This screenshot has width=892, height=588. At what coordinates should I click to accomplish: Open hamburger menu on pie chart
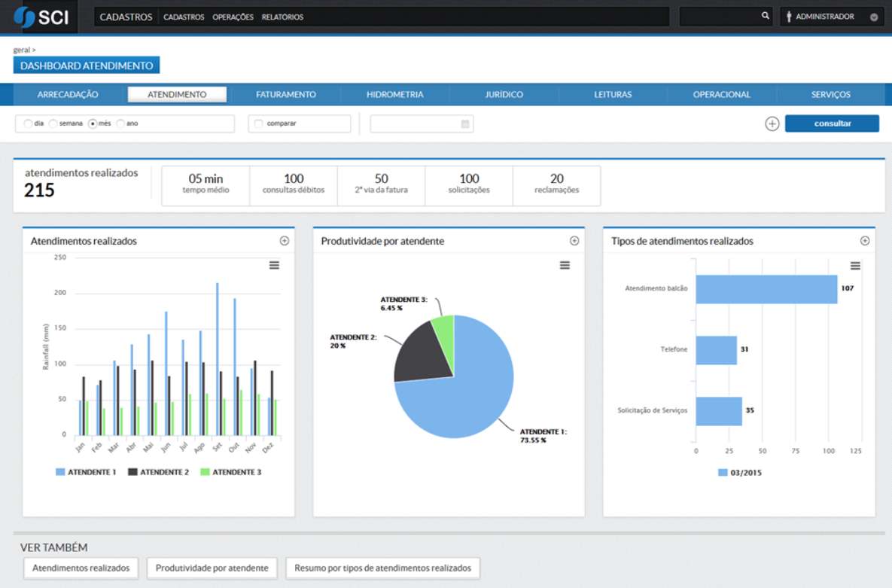(565, 266)
